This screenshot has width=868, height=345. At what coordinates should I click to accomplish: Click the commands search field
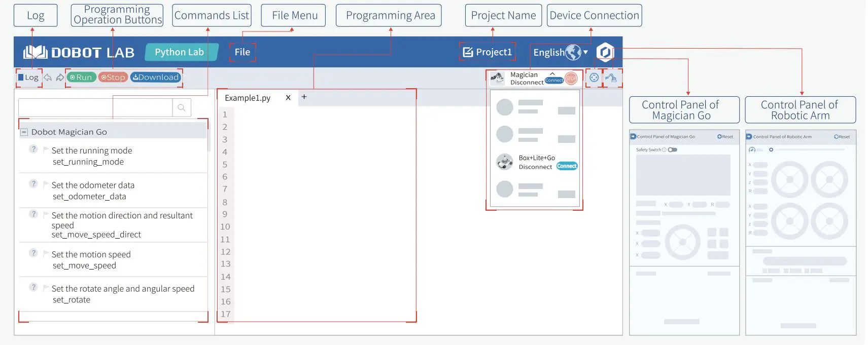[95, 107]
